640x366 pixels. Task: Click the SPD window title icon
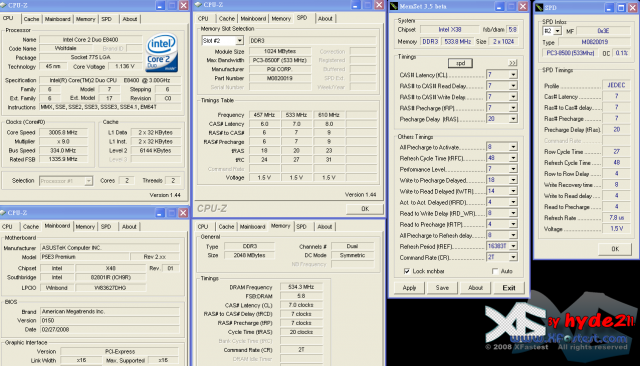point(540,7)
